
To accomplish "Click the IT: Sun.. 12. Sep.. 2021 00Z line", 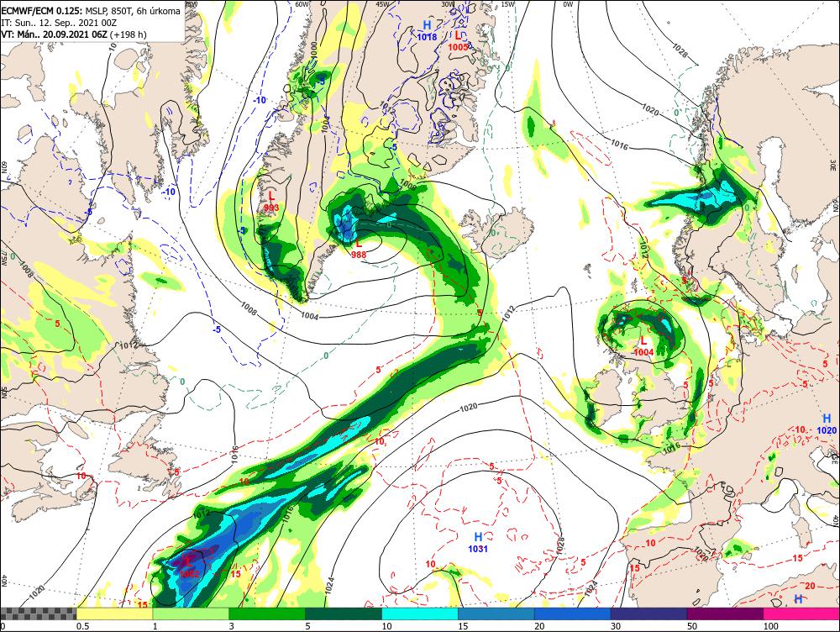I will click(x=59, y=23).
